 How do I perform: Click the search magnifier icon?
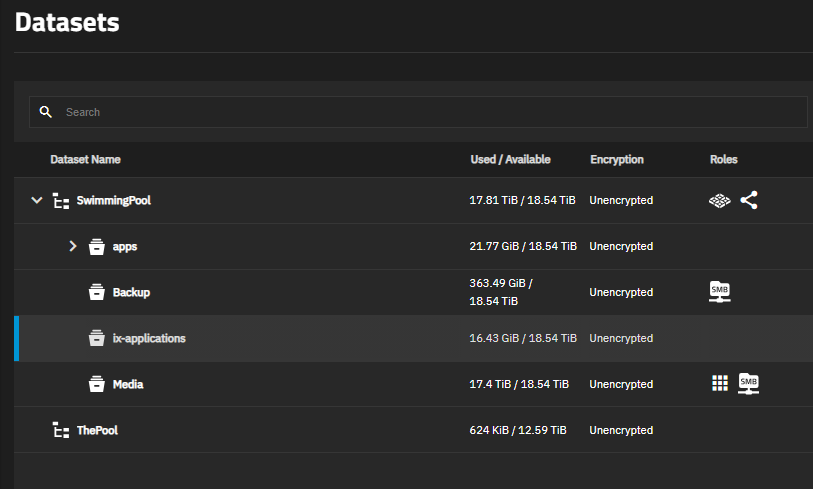click(46, 112)
